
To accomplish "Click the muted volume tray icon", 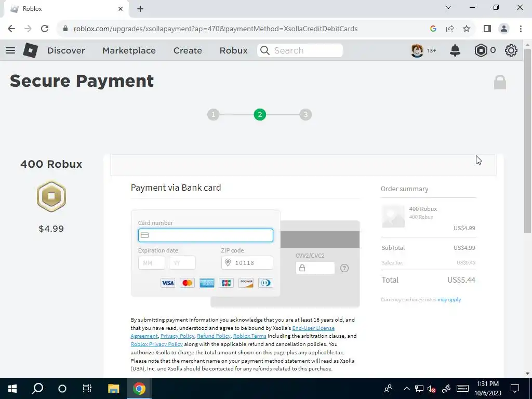I will 432,389.
